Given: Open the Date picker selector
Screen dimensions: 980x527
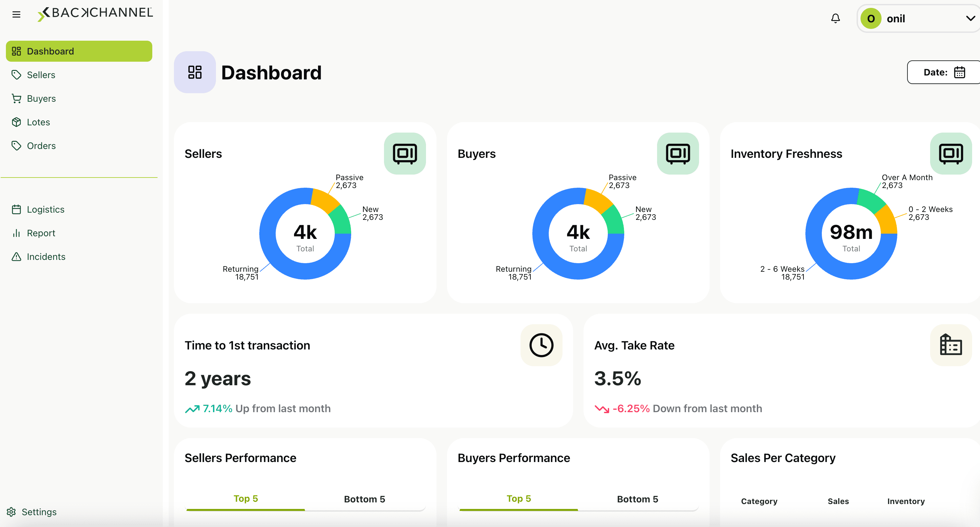Looking at the screenshot, I should [944, 72].
